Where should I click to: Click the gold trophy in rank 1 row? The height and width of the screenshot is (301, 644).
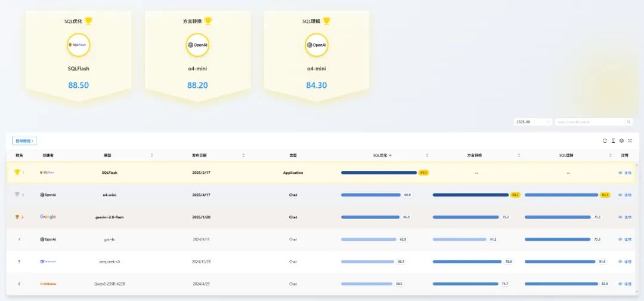[17, 172]
